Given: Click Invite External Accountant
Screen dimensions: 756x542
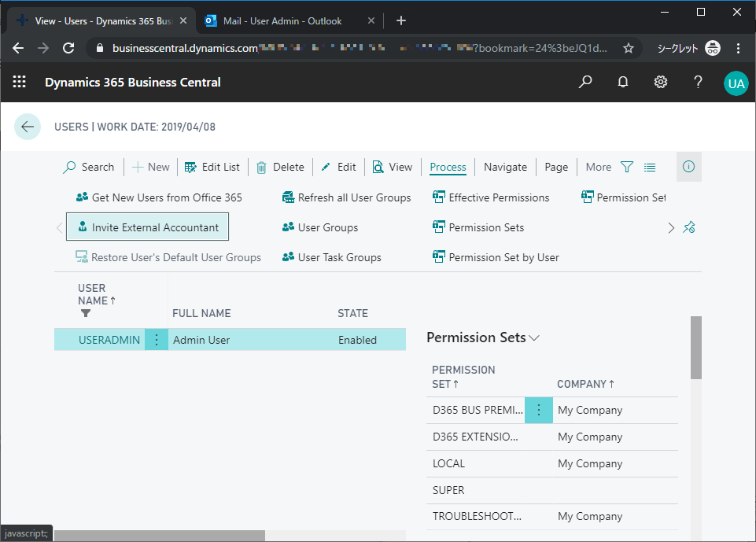Looking at the screenshot, I should [148, 227].
